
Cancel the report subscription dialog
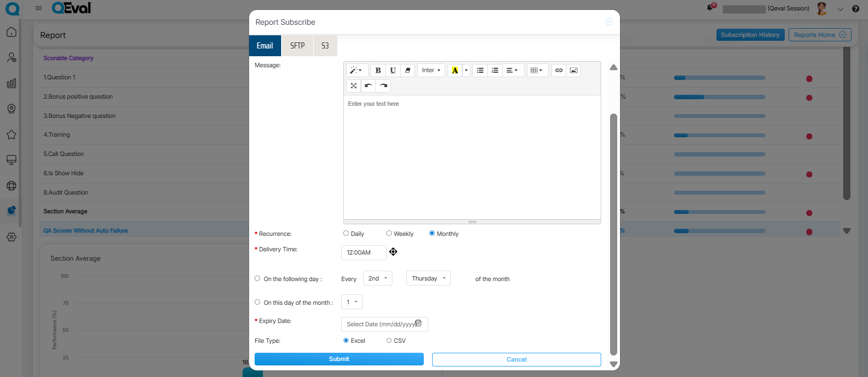click(516, 359)
